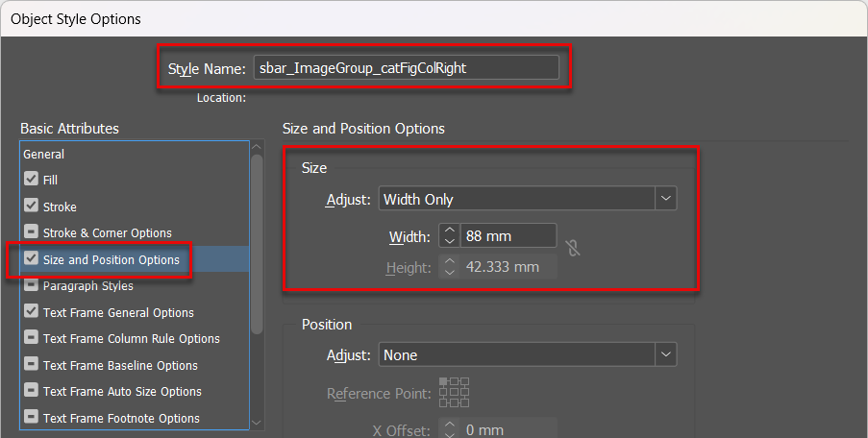This screenshot has width=868, height=438.
Task: Toggle Text Frame Column Rule Options checkbox
Action: [x=31, y=337]
